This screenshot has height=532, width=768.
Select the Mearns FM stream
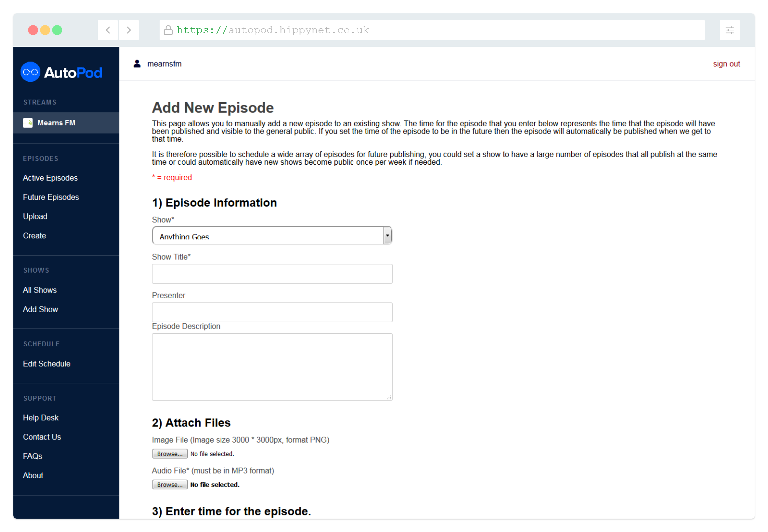click(66, 123)
